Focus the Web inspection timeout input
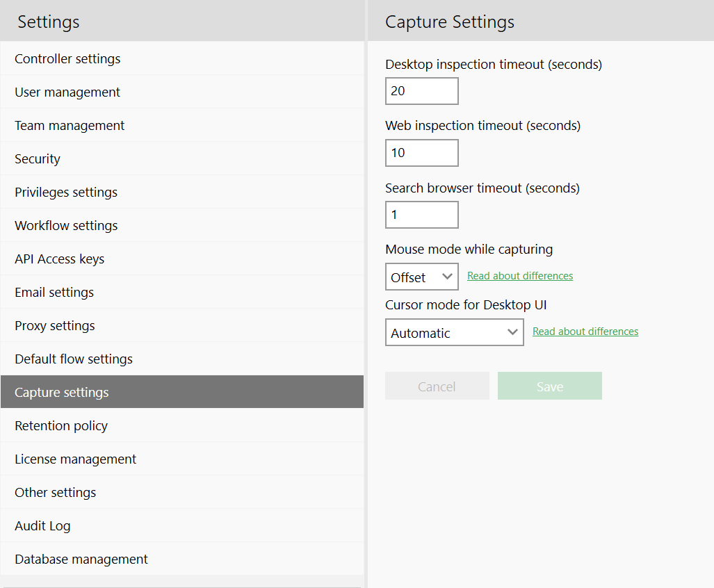 click(421, 153)
